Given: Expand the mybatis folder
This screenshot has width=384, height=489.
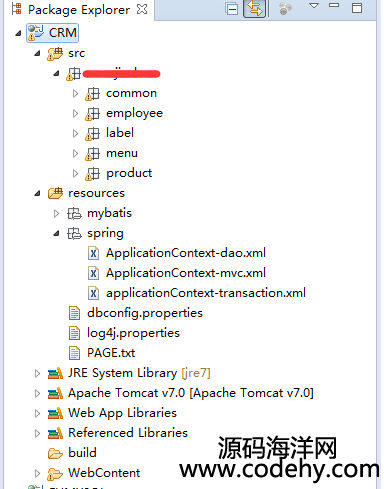Looking at the screenshot, I should [57, 213].
